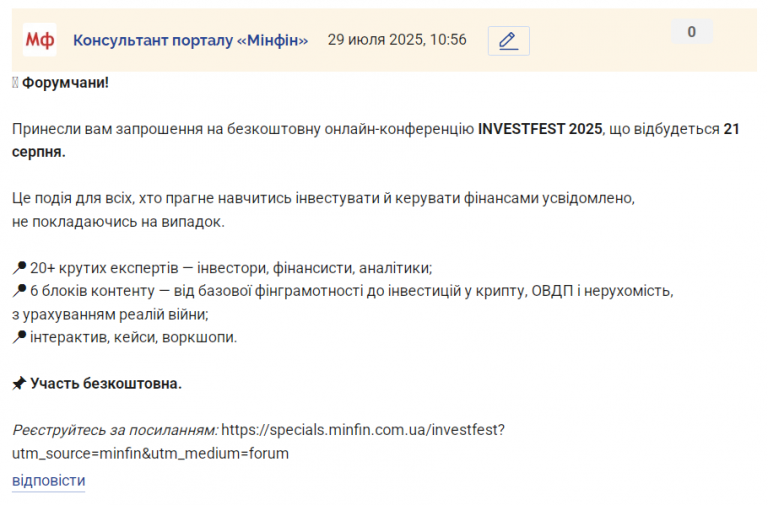Screen dimensions: 768x505
Task: Open the edit post pencil button
Action: click(x=508, y=41)
